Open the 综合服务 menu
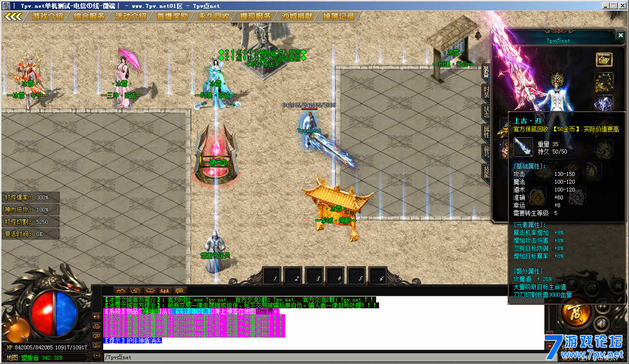Viewport: 629px width, 364px height. (89, 16)
